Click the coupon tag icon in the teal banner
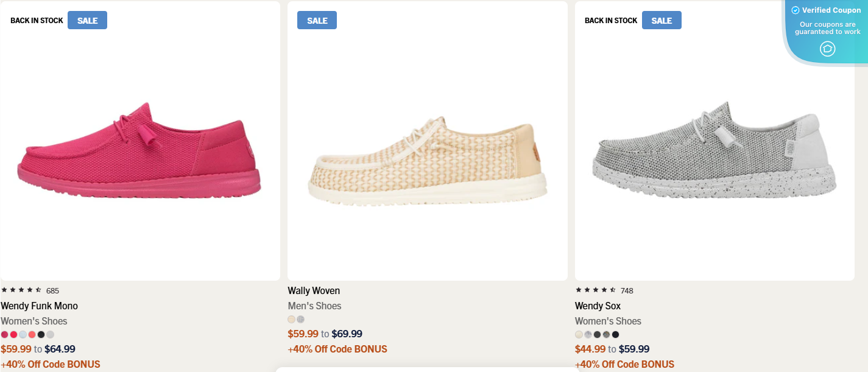Image resolution: width=868 pixels, height=372 pixels. [x=827, y=49]
